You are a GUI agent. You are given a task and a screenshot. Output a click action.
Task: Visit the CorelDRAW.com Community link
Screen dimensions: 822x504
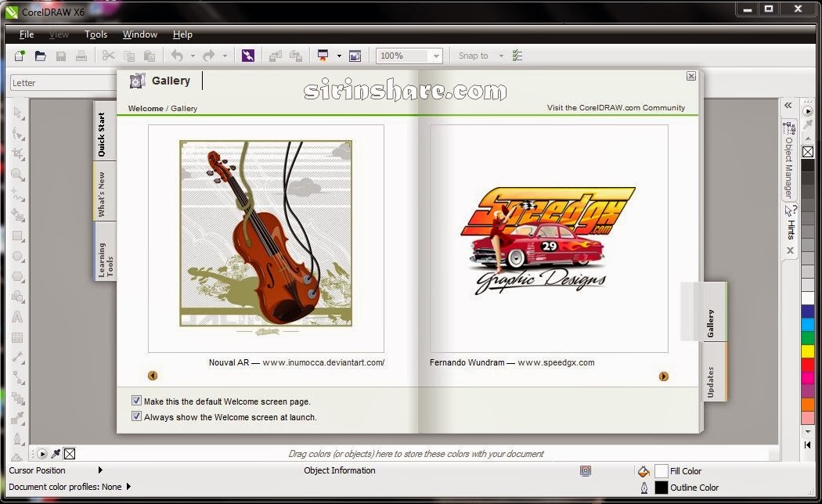[616, 107]
